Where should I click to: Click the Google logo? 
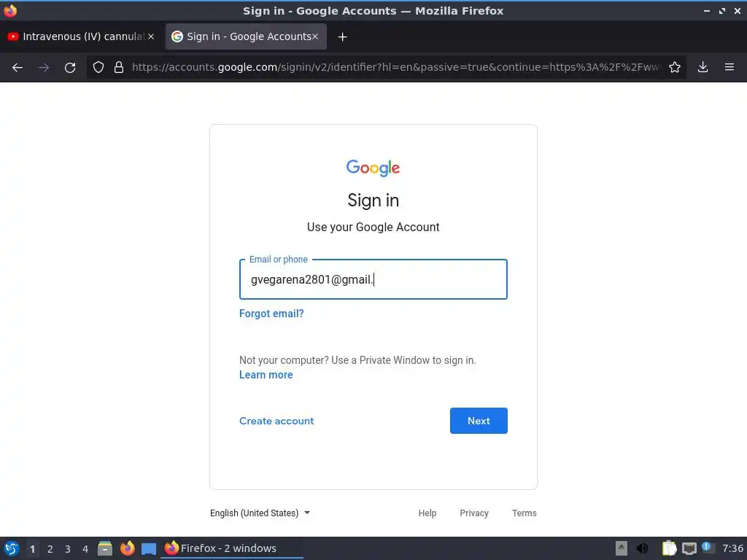tap(373, 168)
